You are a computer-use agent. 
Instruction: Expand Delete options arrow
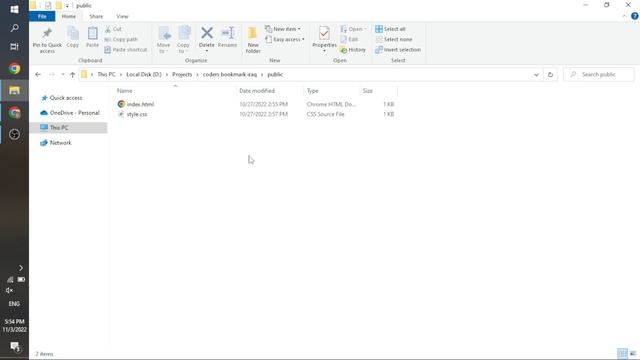point(207,51)
